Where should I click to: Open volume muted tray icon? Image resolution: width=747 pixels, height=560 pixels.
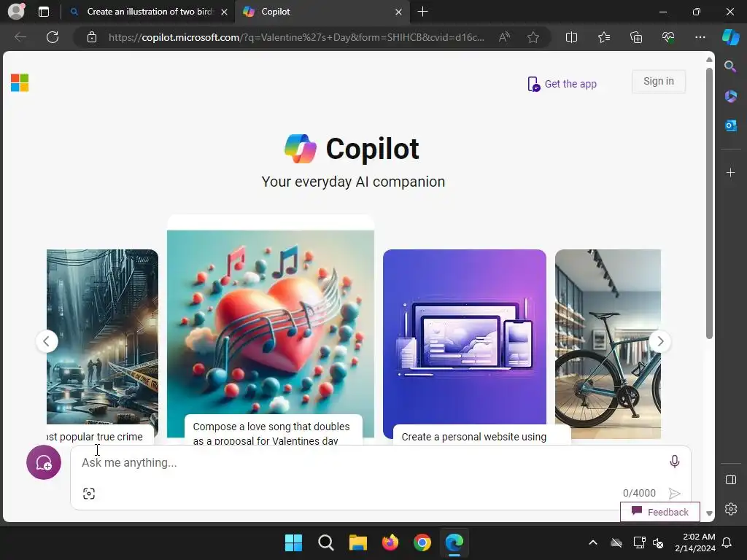(658, 542)
